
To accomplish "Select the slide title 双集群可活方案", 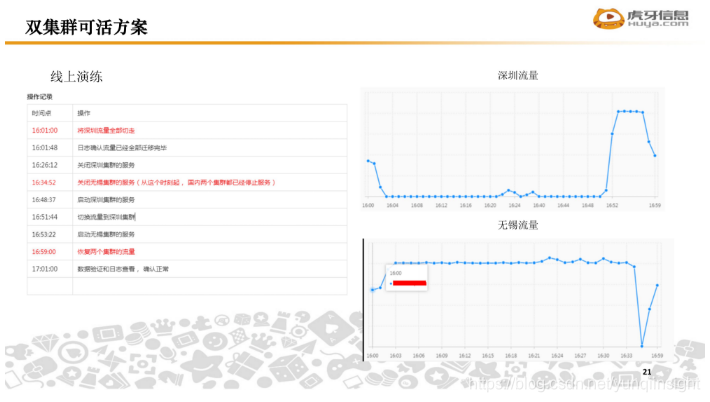I will 86,27.
